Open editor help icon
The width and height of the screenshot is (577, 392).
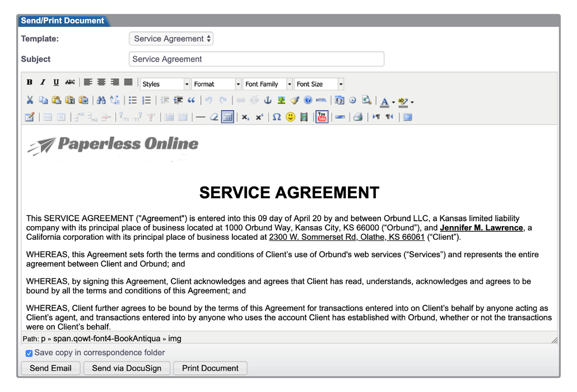coord(308,100)
